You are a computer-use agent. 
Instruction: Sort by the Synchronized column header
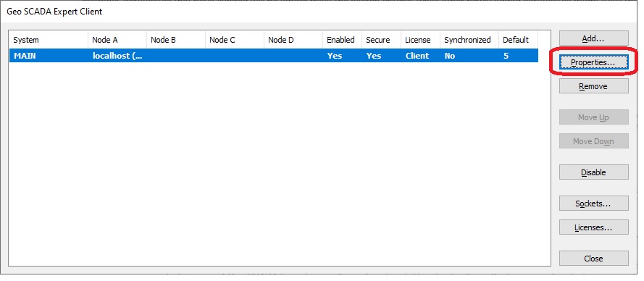click(x=469, y=40)
